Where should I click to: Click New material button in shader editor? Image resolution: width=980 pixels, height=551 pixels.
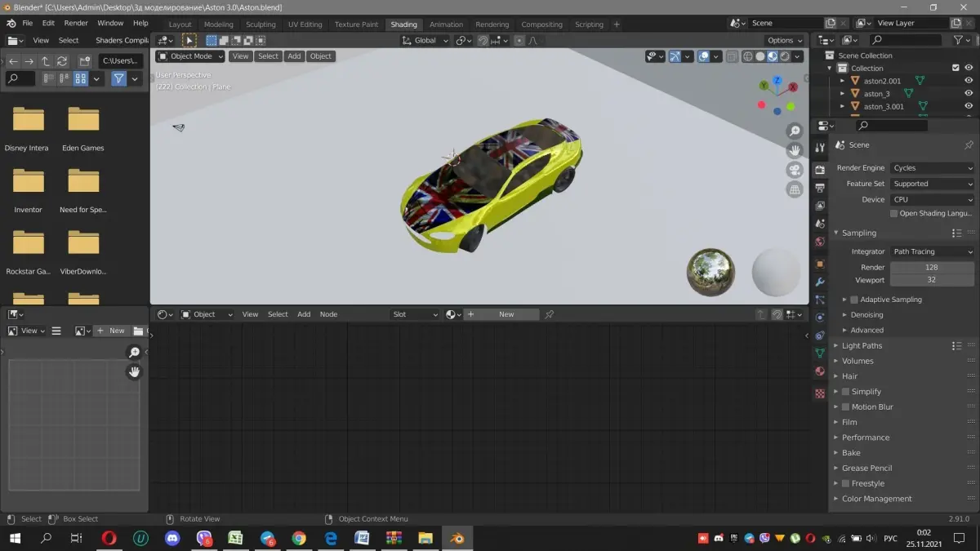tap(501, 314)
